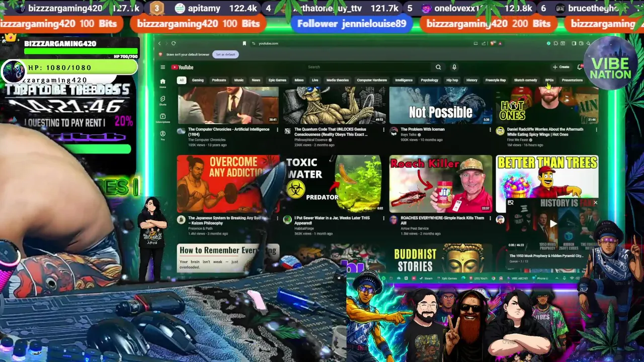Select the Computer Hardware filter chip
Screen dimensions: 644x362
click(x=372, y=80)
